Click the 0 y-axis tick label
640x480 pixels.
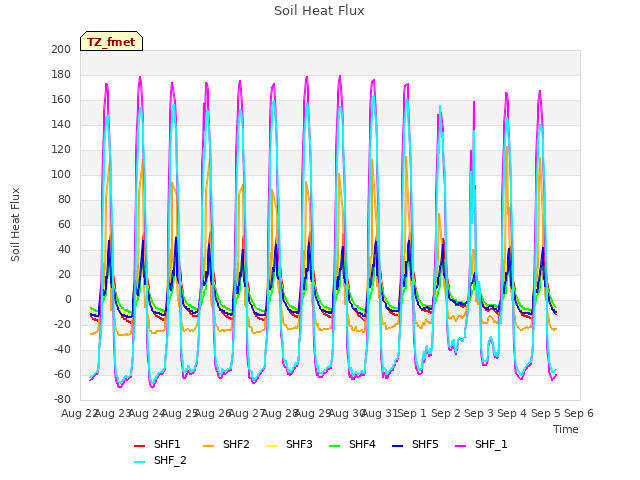tap(68, 300)
